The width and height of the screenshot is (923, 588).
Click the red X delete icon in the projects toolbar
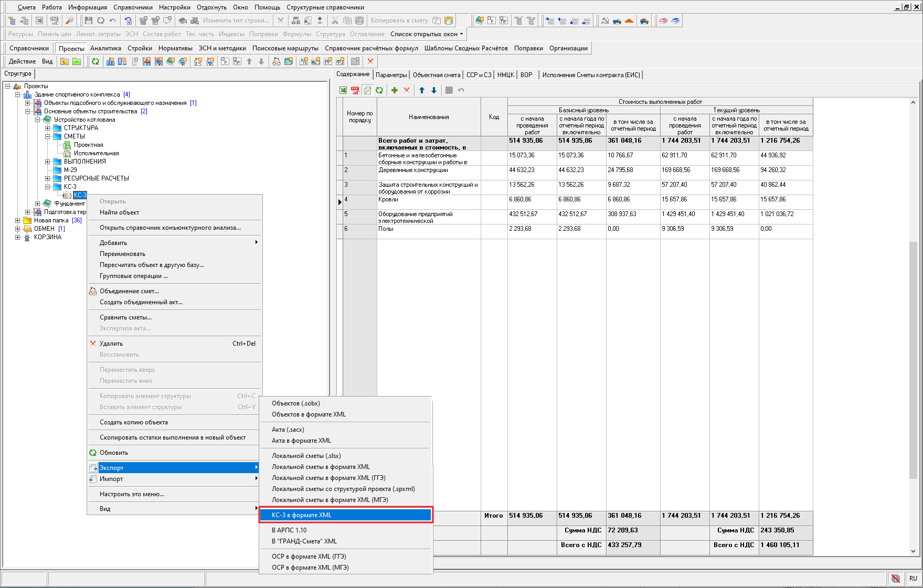click(370, 61)
